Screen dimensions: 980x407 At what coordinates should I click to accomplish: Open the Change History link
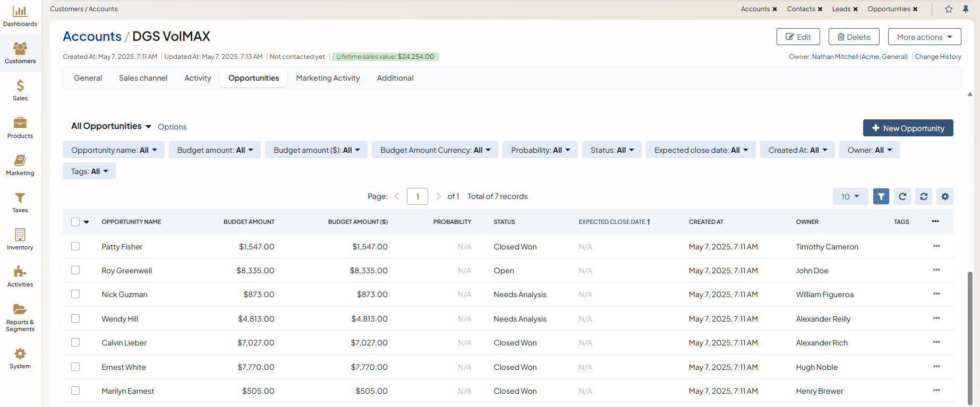[938, 57]
